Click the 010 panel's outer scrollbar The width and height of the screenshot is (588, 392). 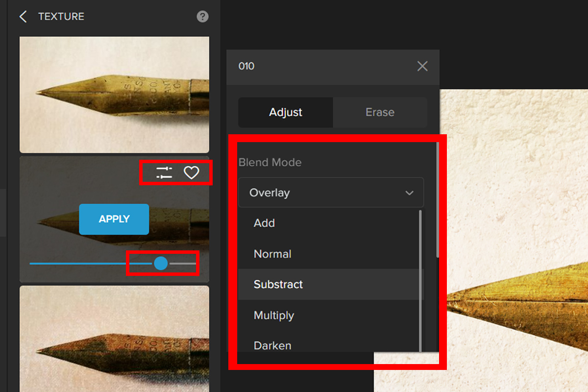pyautogui.click(x=438, y=201)
